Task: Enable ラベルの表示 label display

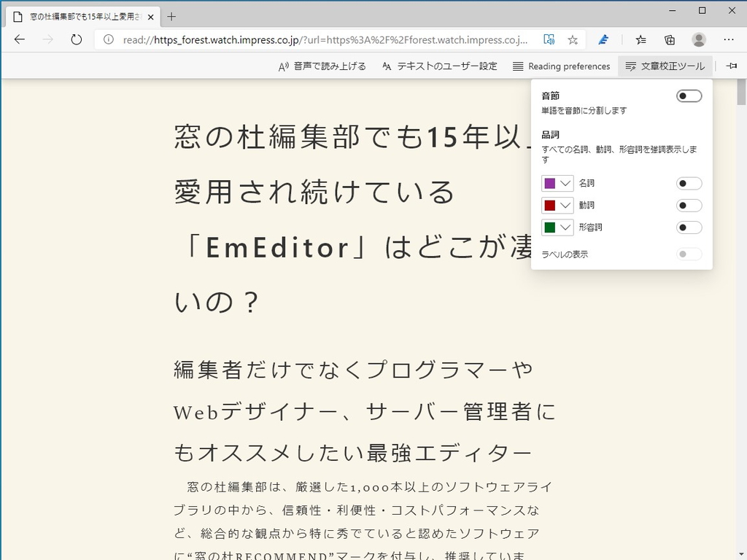Action: [688, 253]
